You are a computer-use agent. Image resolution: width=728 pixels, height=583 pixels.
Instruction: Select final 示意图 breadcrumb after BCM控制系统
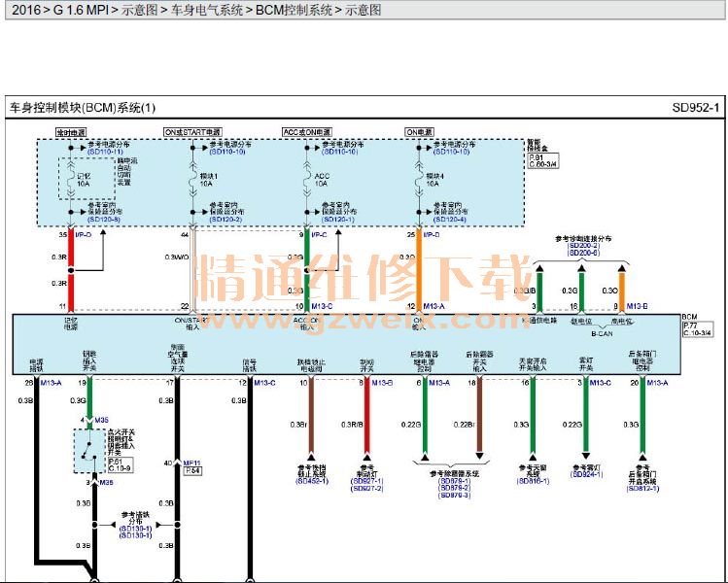coord(364,10)
